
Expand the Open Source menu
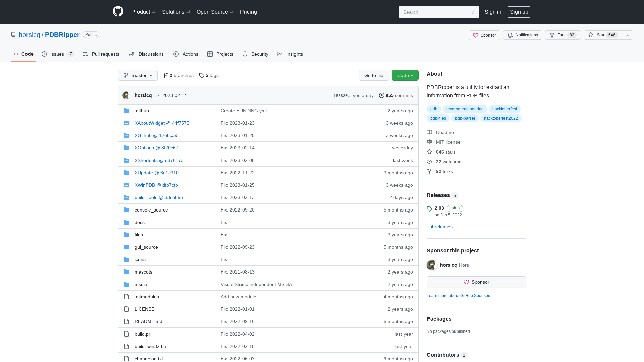click(x=215, y=12)
